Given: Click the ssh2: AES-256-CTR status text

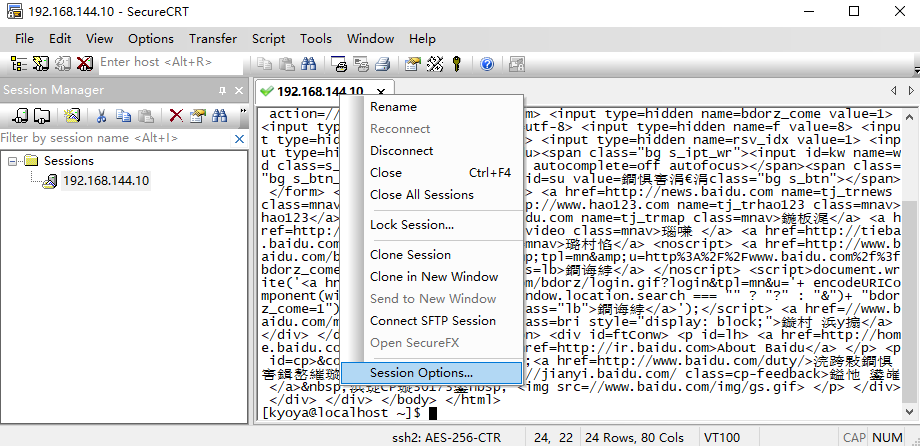Looking at the screenshot, I should pyautogui.click(x=447, y=438).
